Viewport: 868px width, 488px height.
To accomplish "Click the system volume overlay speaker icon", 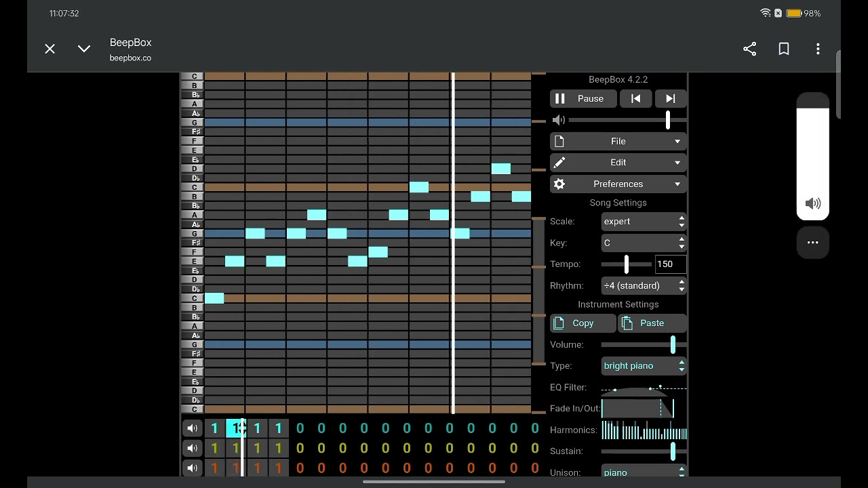I will click(812, 203).
